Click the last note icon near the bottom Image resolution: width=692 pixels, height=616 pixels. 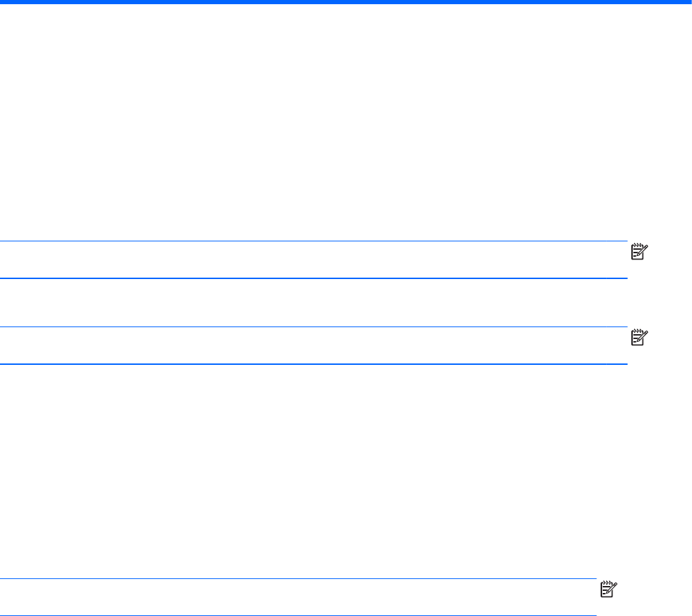tap(608, 590)
